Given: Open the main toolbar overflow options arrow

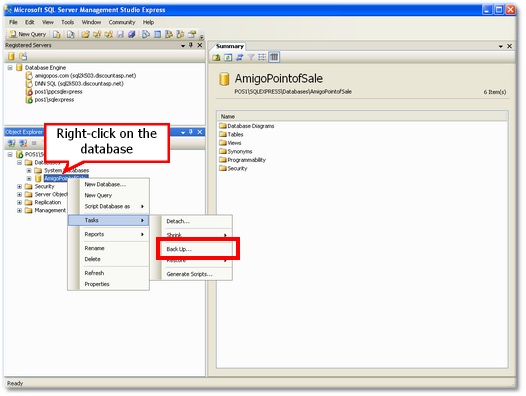Looking at the screenshot, I should coord(202,36).
